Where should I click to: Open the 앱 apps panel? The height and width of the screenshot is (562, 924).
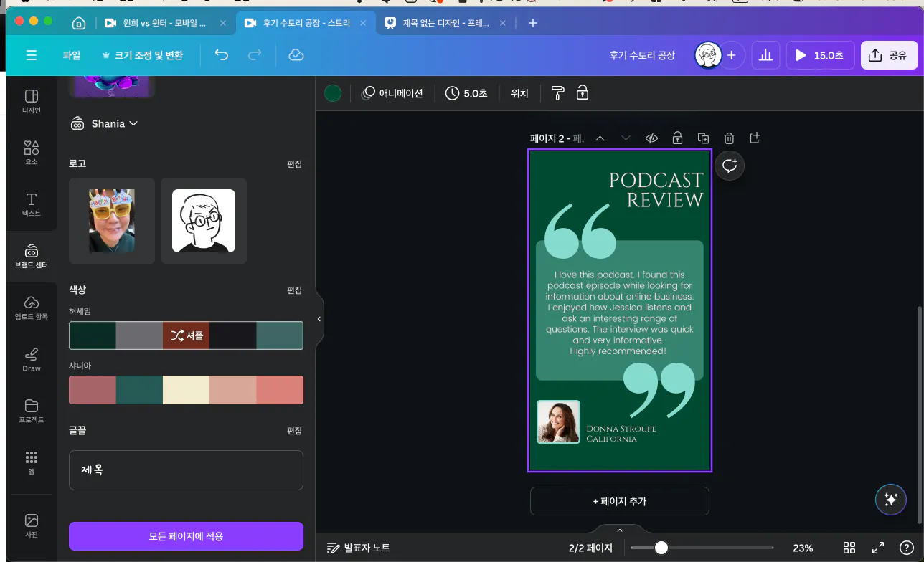coord(32,462)
